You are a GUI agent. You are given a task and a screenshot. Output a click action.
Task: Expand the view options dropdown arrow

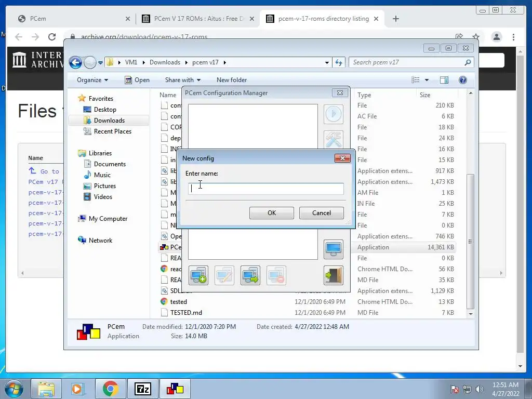coord(427,80)
